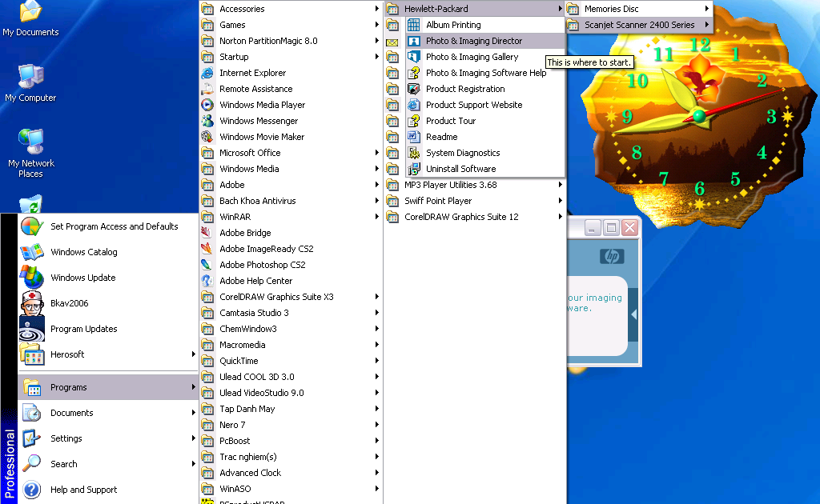Expand the Nero 7 submenu arrow

coord(376,425)
